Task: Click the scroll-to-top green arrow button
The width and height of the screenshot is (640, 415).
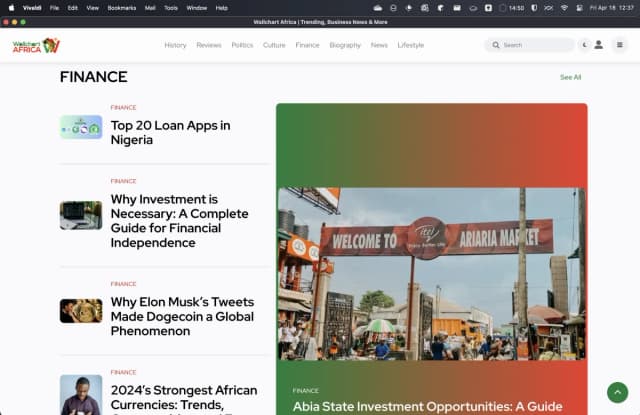Action: click(617, 392)
